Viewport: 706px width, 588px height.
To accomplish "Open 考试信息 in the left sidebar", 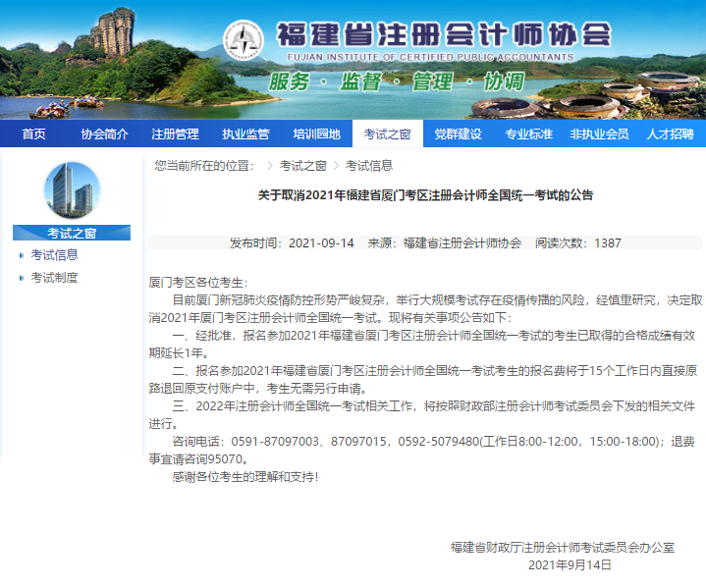I will 54,255.
